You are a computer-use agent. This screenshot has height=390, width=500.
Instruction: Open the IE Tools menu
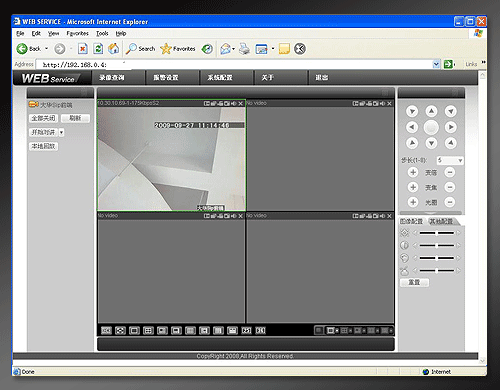coord(102,33)
